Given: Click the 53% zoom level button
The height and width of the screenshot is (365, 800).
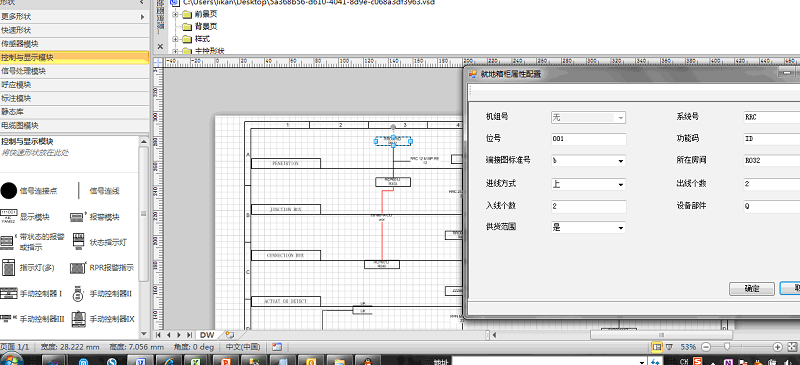Looking at the screenshot, I should pos(688,347).
